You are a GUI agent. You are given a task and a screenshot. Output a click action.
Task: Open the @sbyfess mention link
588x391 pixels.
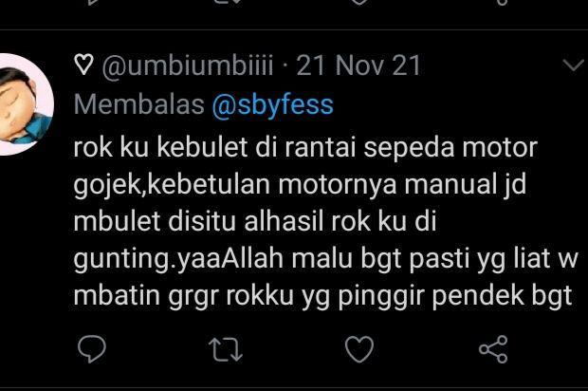tap(272, 104)
